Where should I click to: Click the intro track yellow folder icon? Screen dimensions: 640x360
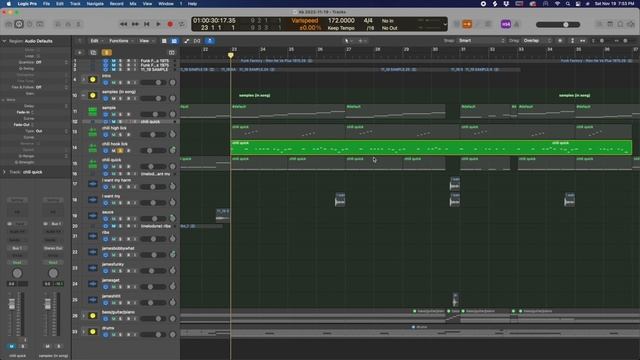tap(93, 80)
